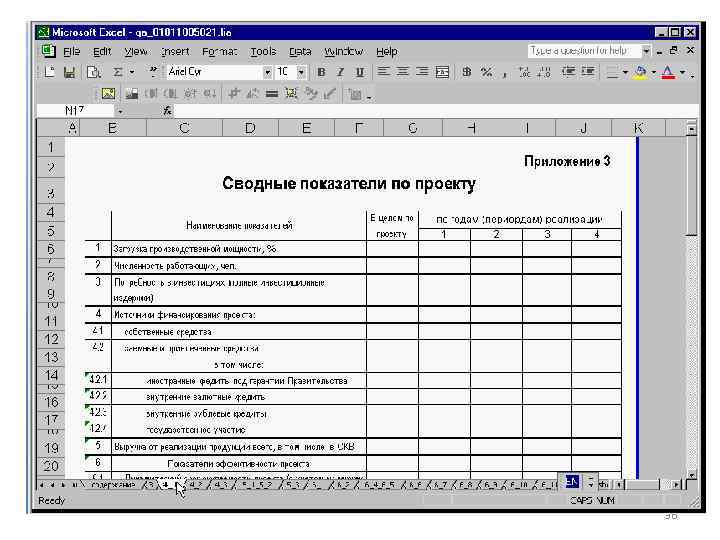720x540 pixels.
Task: Select row 20 header
Action: coord(51,466)
